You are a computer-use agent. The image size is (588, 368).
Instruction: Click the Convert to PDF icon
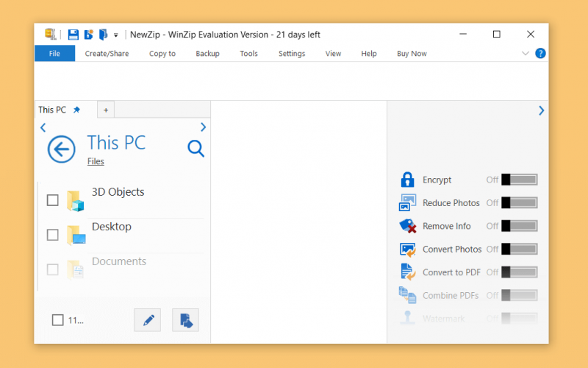[x=408, y=272]
